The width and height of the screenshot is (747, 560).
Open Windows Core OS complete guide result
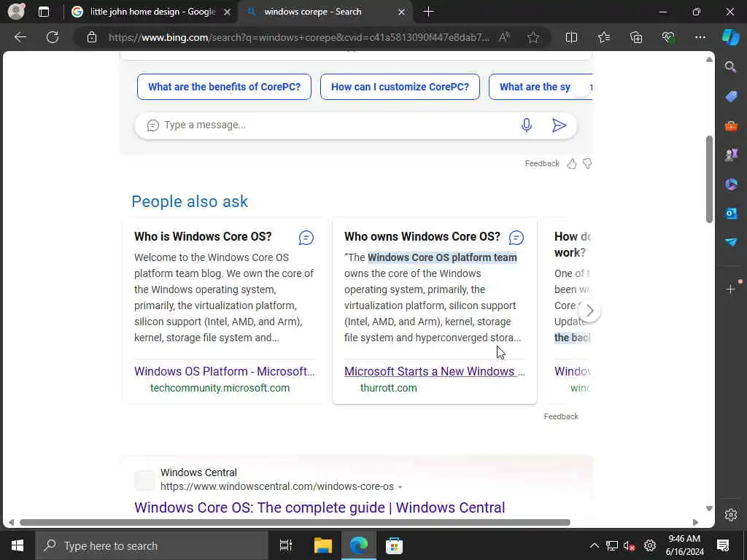click(x=320, y=507)
